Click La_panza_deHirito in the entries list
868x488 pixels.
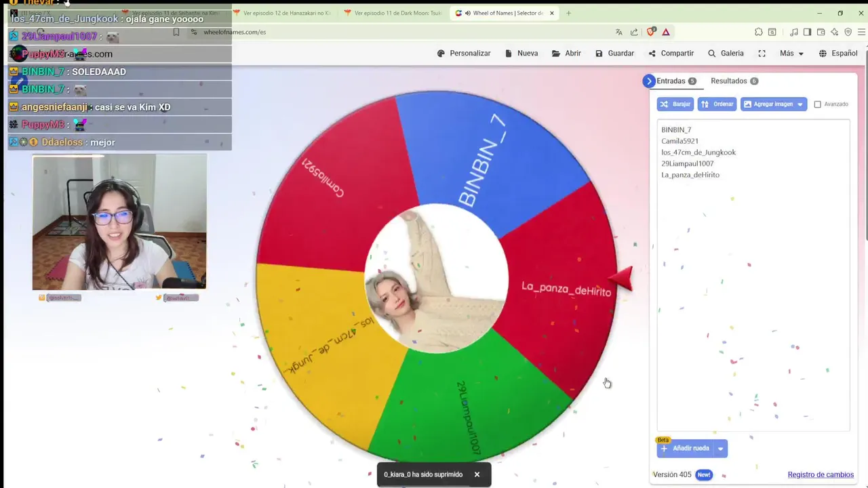690,175
